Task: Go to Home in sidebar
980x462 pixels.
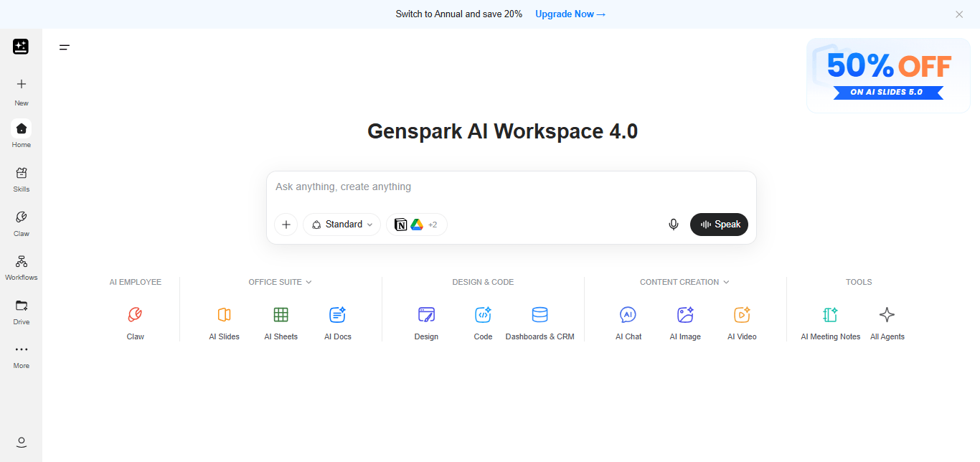Action: click(x=22, y=134)
